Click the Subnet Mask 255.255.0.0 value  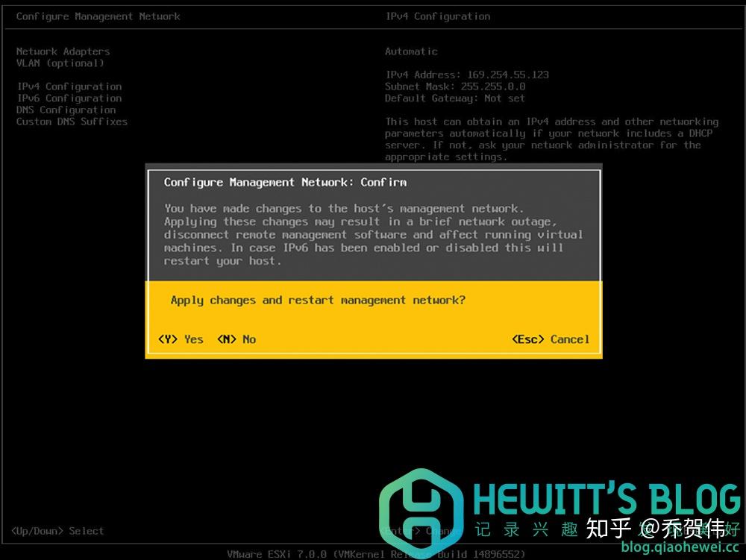point(454,86)
